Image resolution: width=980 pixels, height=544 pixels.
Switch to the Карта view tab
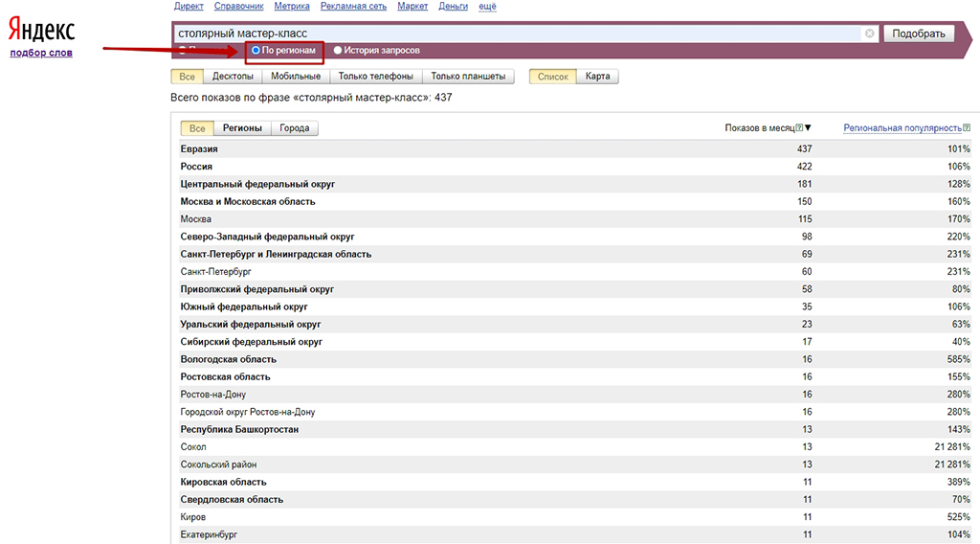coord(597,77)
